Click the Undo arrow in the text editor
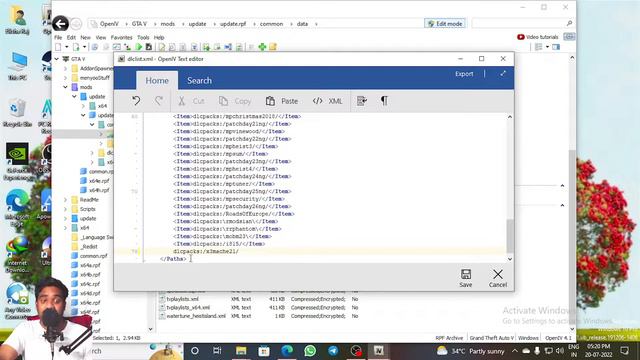 [x=136, y=101]
